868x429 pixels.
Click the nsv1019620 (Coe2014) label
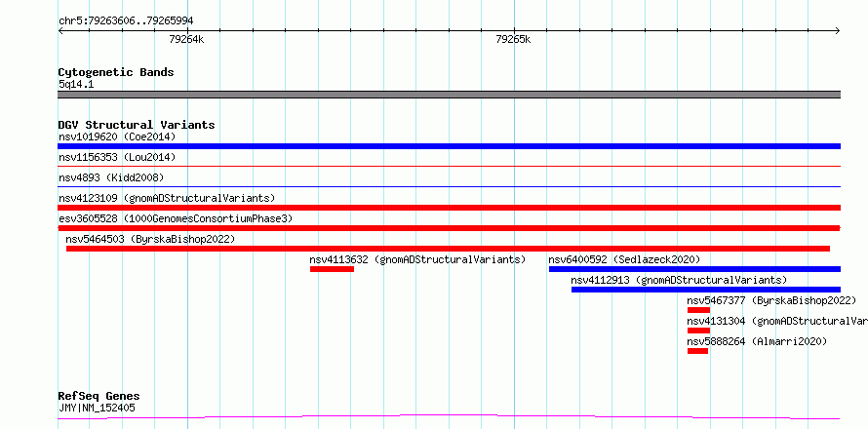tap(117, 136)
